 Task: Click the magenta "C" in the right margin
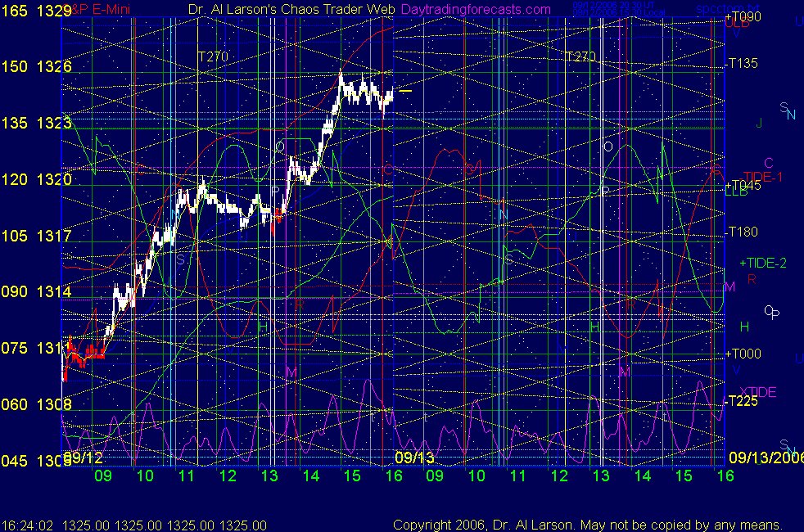pos(768,164)
